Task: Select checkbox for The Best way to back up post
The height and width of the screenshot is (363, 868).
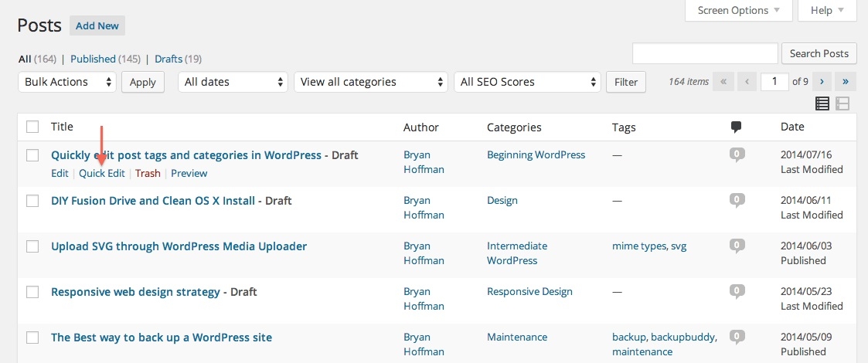Action: 32,338
